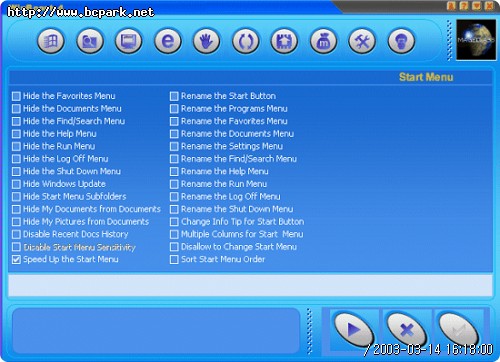Click the person icon in title bar
The height and width of the screenshot is (362, 500).
pyautogui.click(x=451, y=6)
